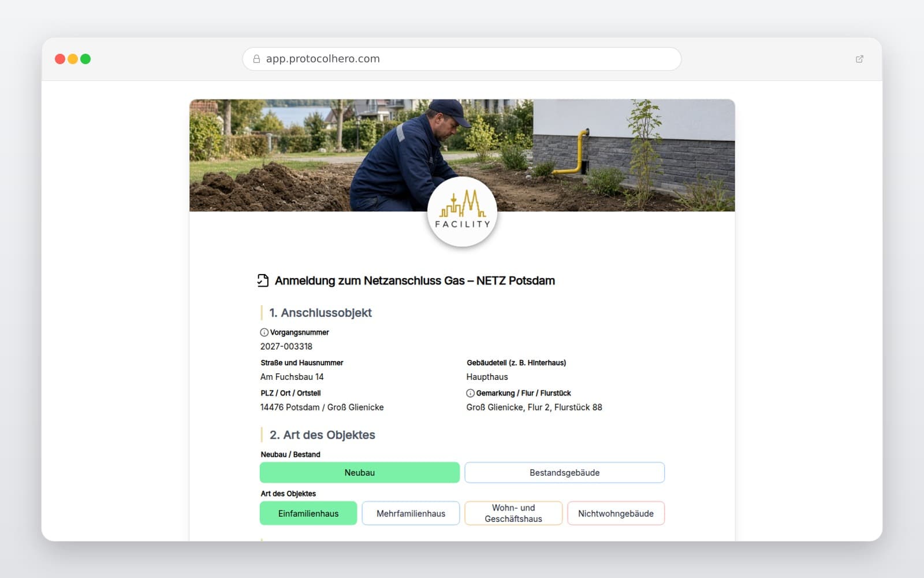
Task: Click the heading 2. Art des Objektes
Action: 322,435
